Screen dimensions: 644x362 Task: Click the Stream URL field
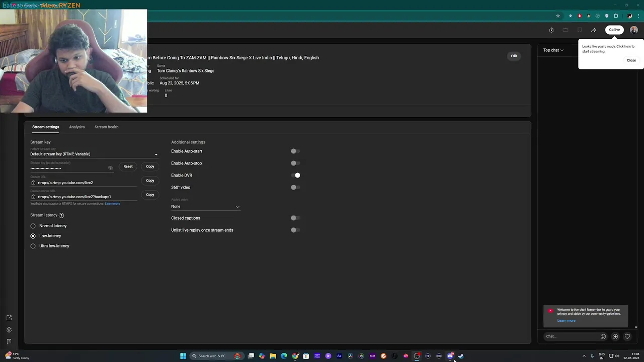point(84,183)
